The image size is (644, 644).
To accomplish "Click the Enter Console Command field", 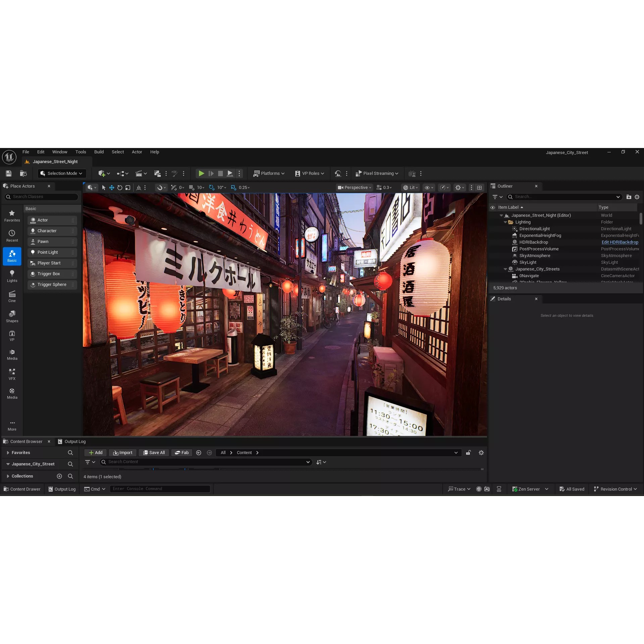I will [160, 489].
